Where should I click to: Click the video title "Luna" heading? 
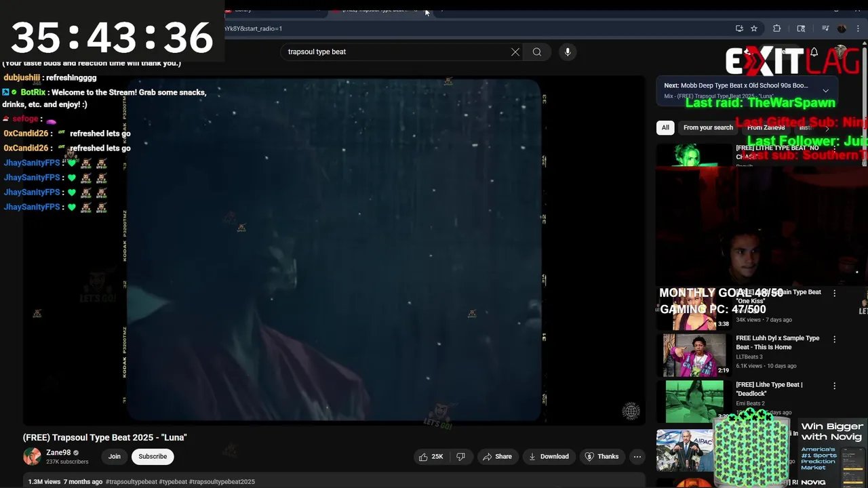(x=105, y=438)
